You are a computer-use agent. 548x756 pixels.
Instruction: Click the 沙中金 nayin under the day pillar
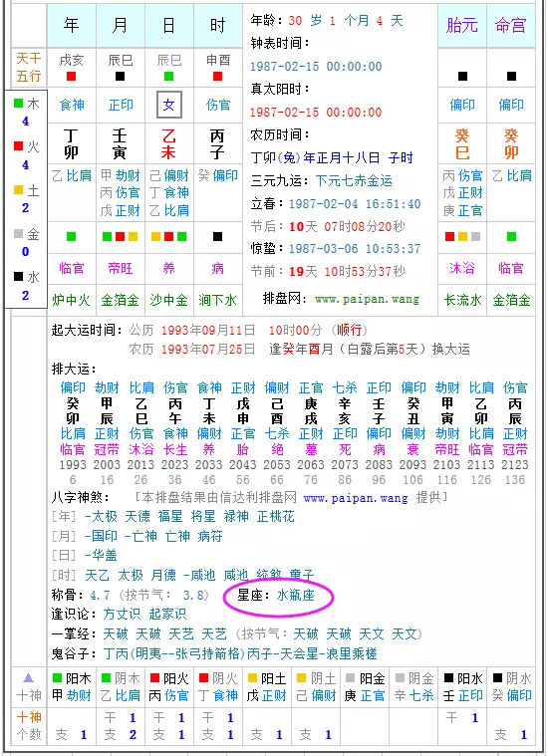pyautogui.click(x=168, y=301)
